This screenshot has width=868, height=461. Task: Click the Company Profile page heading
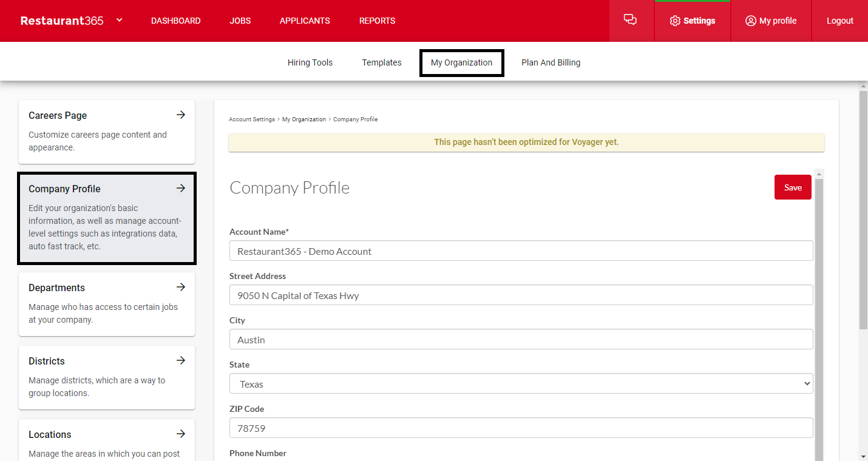[x=290, y=187]
